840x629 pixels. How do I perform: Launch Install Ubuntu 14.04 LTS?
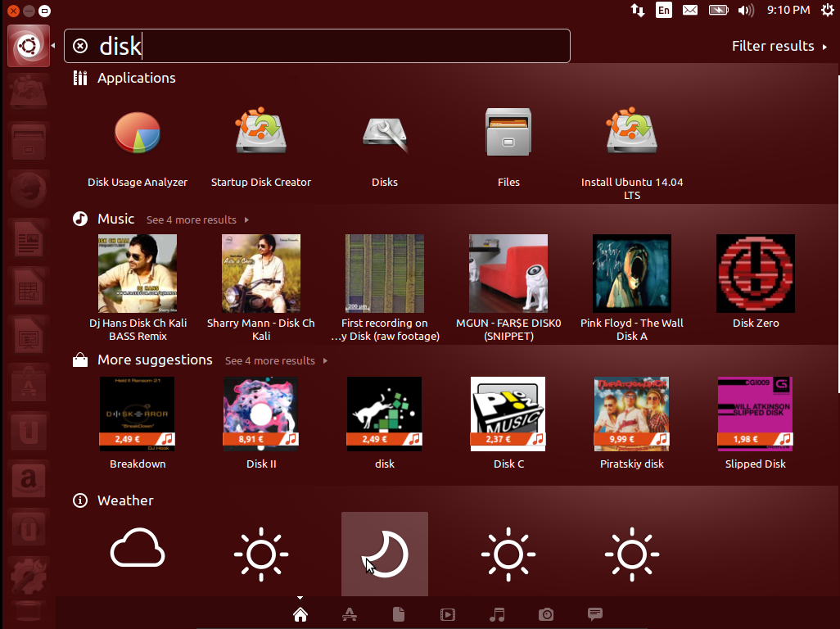pos(631,133)
